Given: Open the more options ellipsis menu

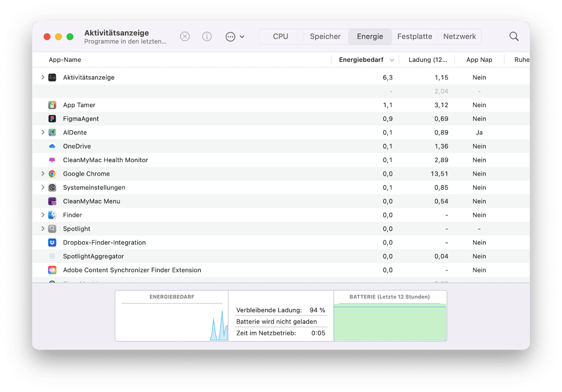Looking at the screenshot, I should (235, 37).
